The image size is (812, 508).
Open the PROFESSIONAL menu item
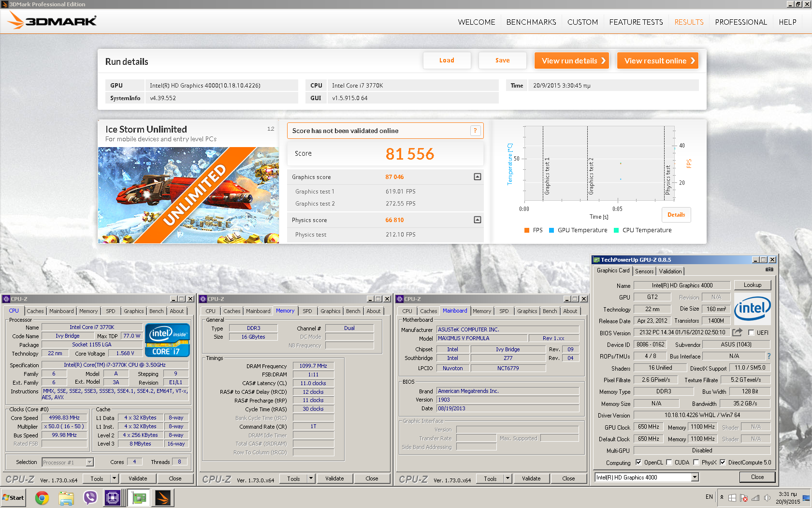click(741, 22)
